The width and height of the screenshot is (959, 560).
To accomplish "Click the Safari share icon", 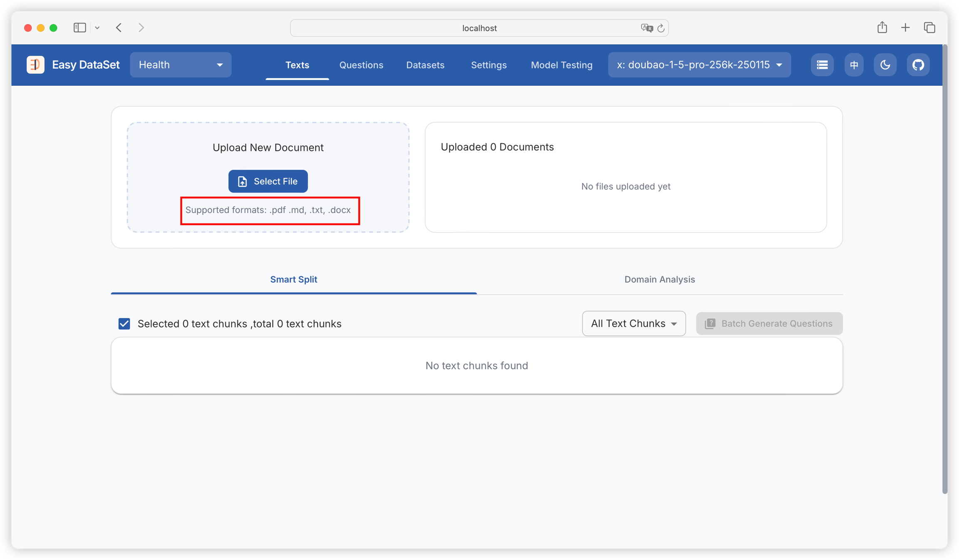I will (x=882, y=28).
